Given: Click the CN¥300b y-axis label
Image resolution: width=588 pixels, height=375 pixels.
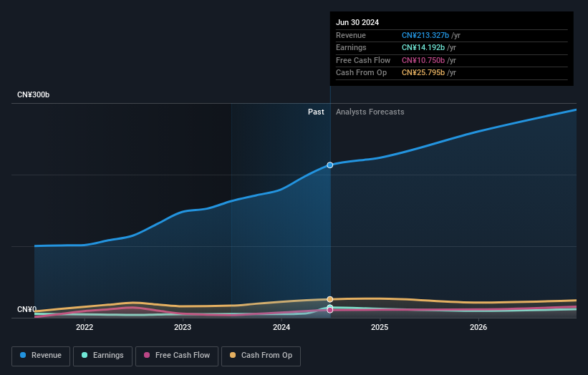Looking at the screenshot, I should tap(34, 94).
